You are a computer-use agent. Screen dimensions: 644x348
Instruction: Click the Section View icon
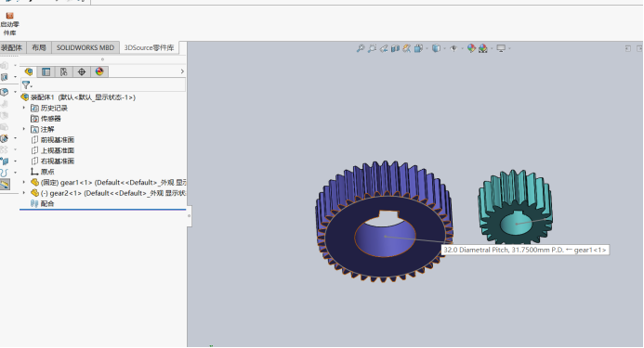pyautogui.click(x=395, y=48)
